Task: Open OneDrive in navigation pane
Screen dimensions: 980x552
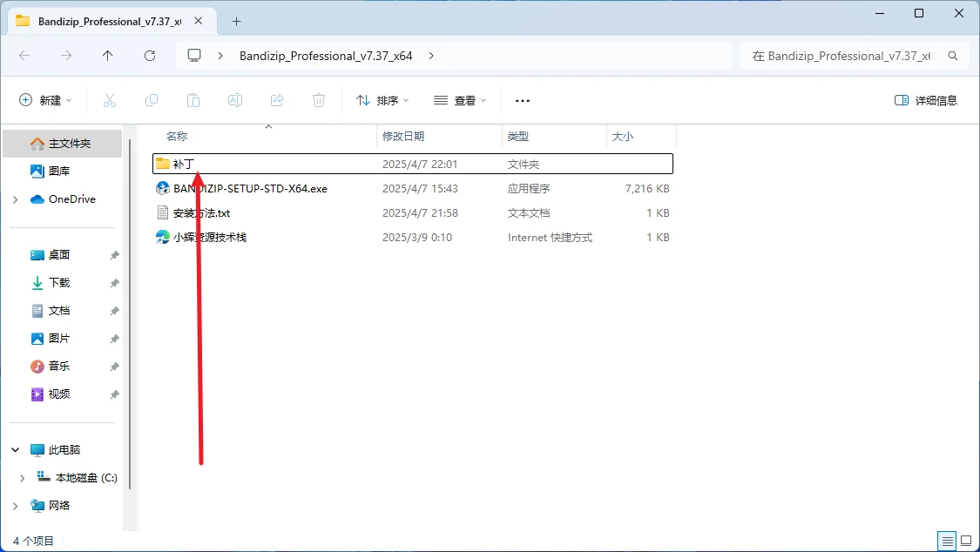Action: (63, 199)
